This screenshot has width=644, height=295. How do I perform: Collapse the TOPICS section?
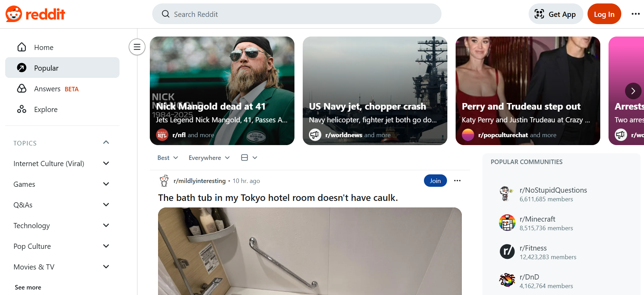[x=106, y=142]
